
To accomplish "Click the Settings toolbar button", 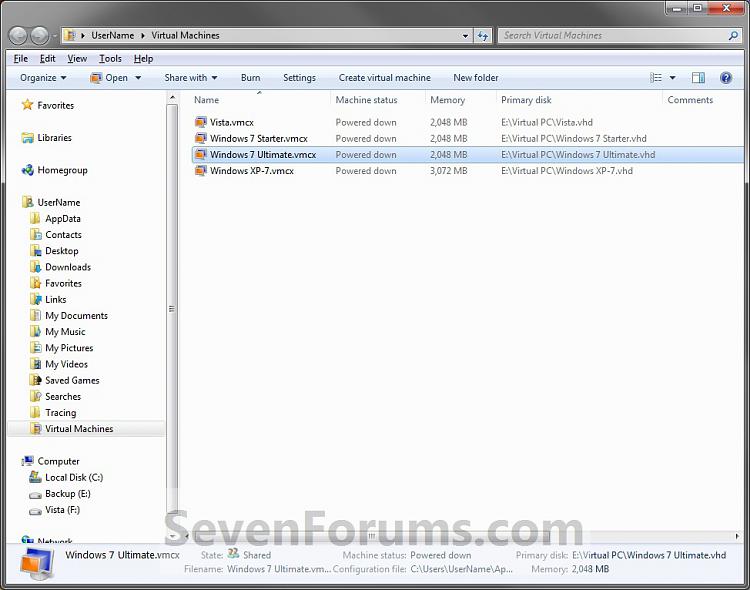I will [x=299, y=78].
